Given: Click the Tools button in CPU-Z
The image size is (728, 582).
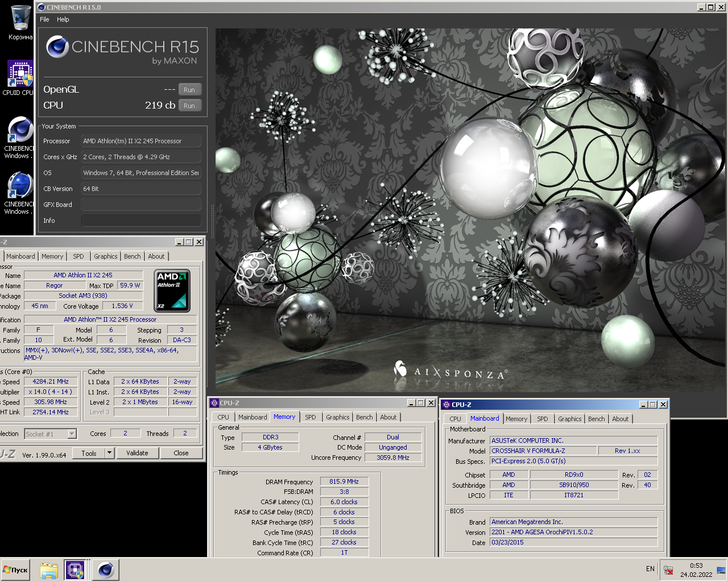Looking at the screenshot, I should click(x=89, y=453).
